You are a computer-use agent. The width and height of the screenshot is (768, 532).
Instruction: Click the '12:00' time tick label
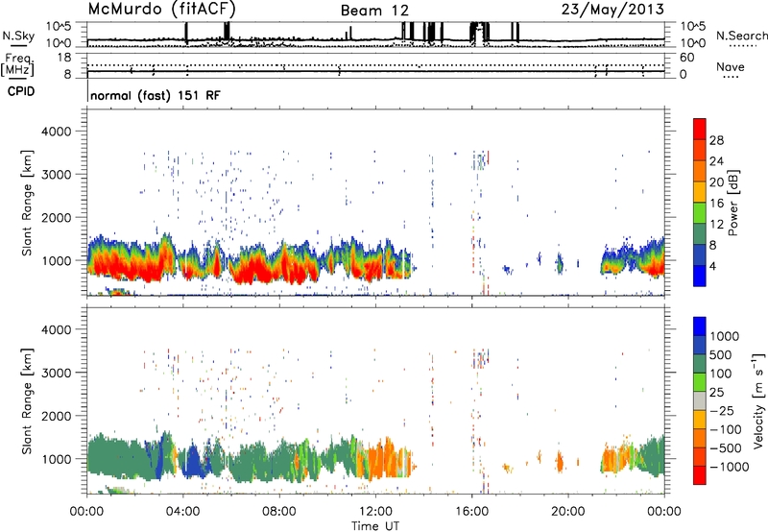click(x=375, y=512)
